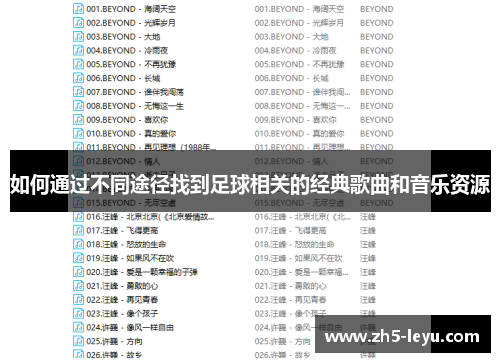
Task: Select the audio icon next to 025.许巍 - 方向
Action: coord(78,341)
